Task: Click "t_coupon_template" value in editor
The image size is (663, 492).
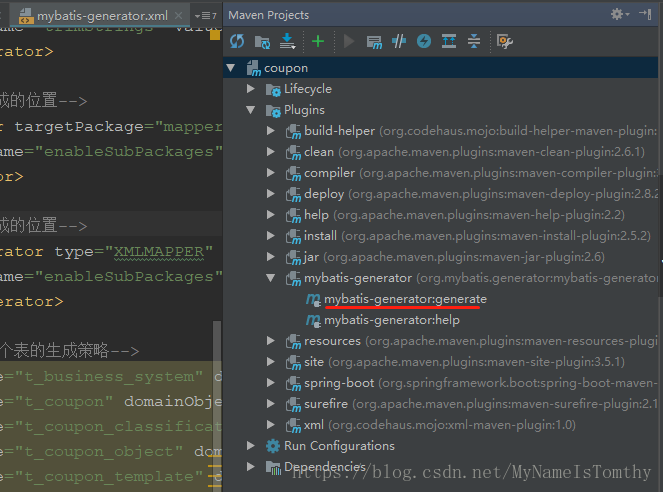Action: coord(109,477)
